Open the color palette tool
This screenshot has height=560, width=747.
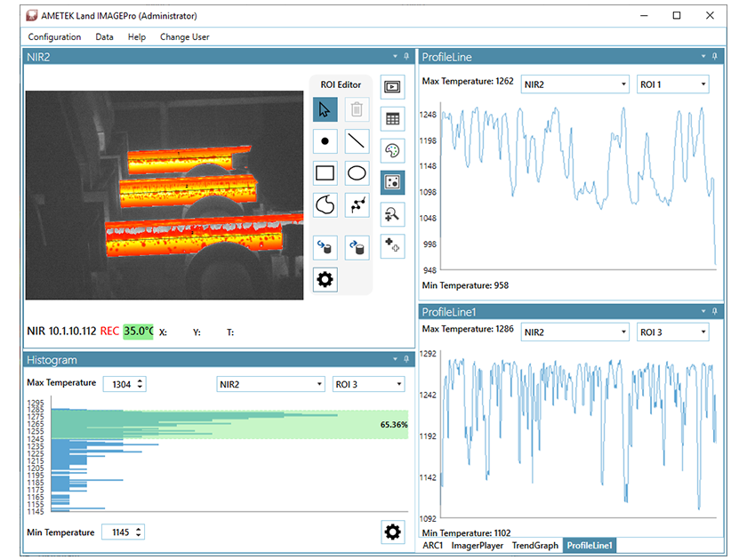tap(392, 150)
